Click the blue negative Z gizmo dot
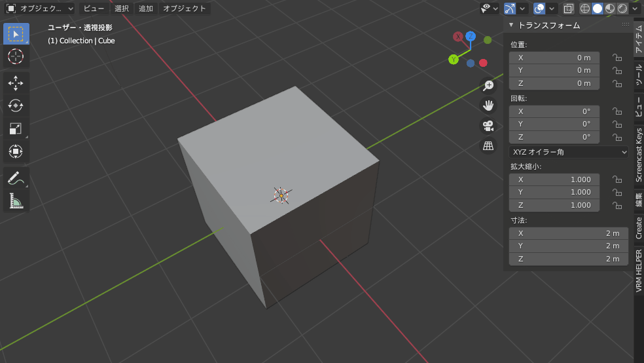644x363 pixels. point(471,63)
